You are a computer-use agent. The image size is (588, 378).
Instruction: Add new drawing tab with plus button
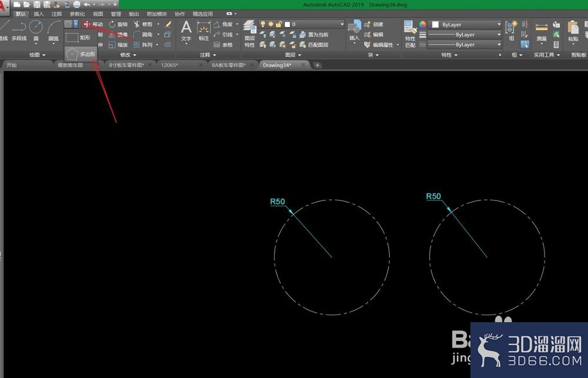[318, 65]
